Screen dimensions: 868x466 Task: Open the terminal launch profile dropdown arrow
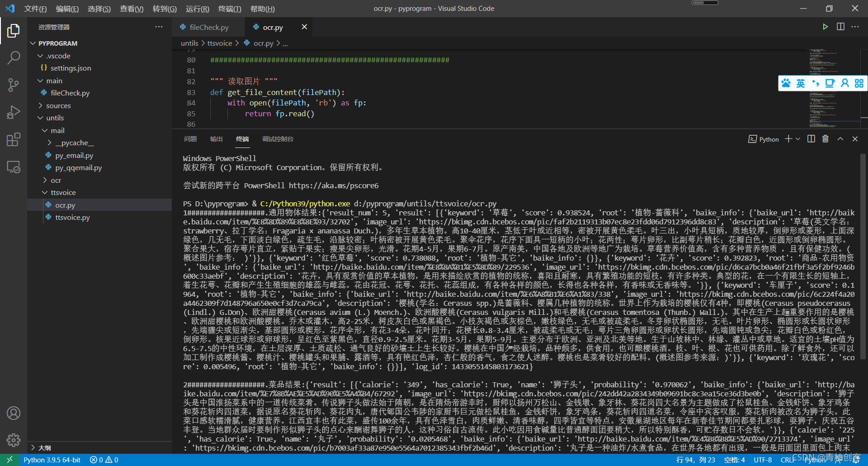(x=798, y=139)
